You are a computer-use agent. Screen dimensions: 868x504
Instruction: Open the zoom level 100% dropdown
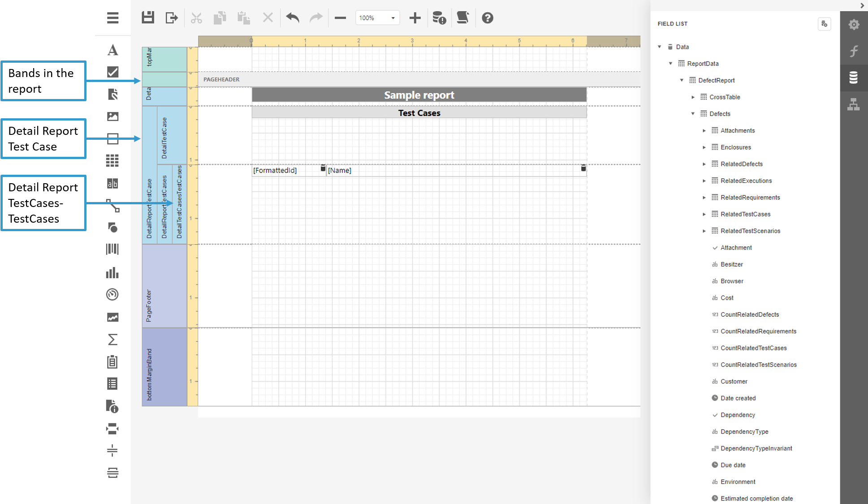[x=393, y=18]
